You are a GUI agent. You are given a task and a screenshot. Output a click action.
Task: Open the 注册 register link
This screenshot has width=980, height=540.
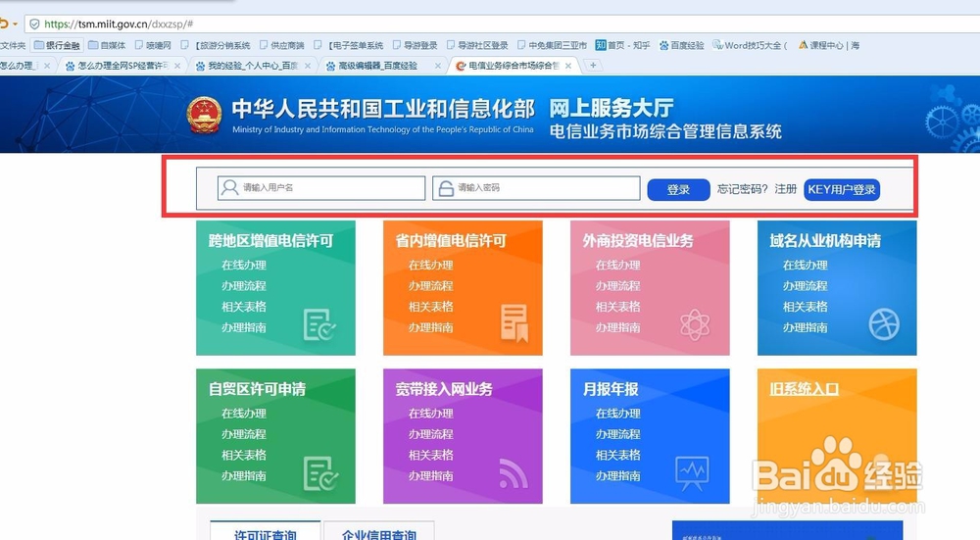click(x=786, y=189)
